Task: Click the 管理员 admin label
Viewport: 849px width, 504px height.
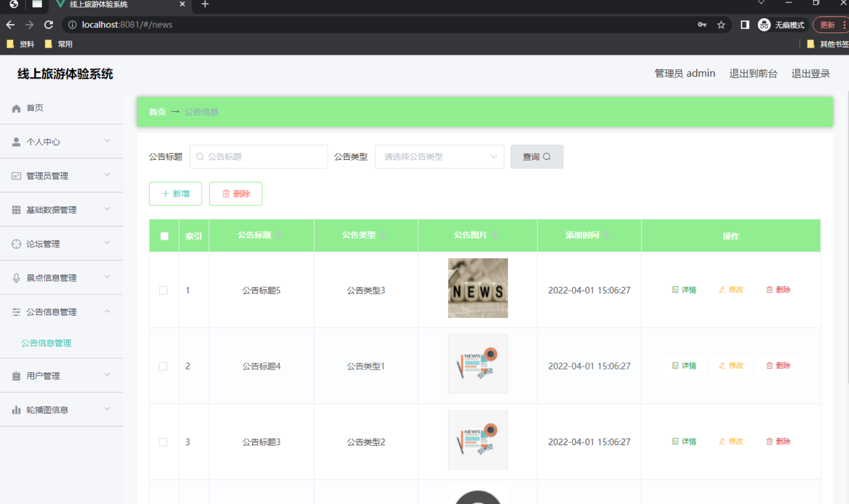Action: [685, 73]
